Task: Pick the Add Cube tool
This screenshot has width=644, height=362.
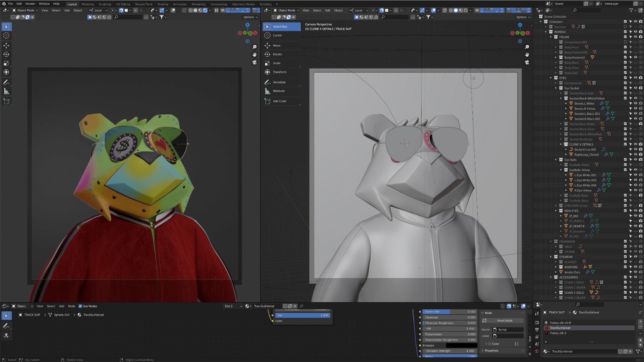Action: click(x=279, y=101)
